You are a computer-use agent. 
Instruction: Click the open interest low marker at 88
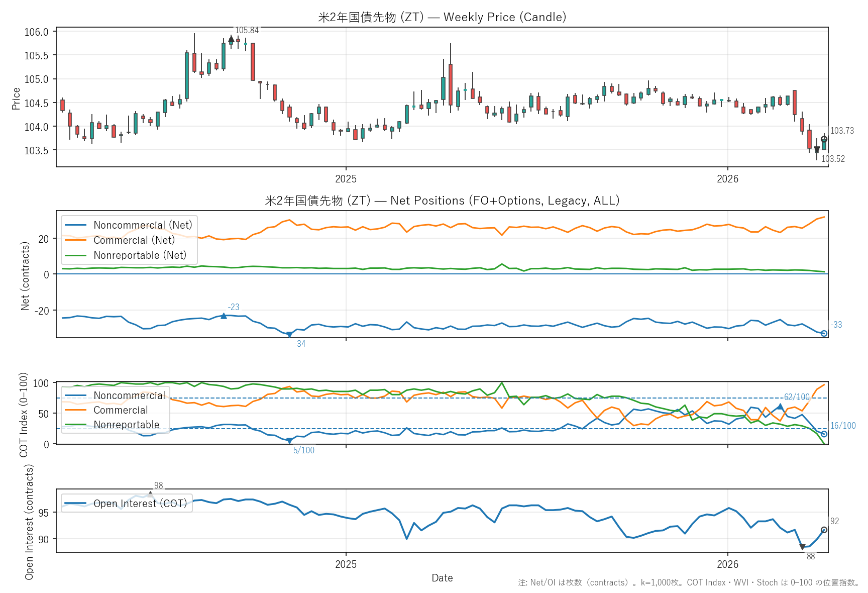pyautogui.click(x=802, y=547)
